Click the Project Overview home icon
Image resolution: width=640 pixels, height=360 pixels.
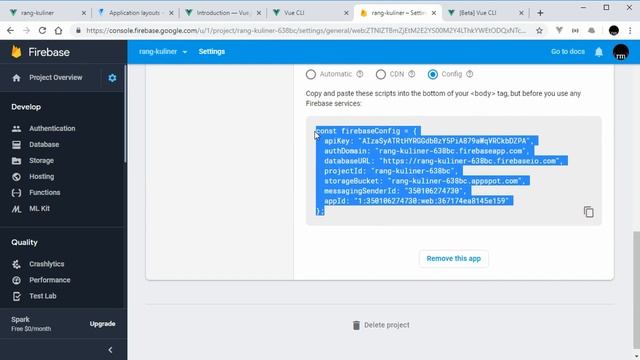[x=16, y=78]
